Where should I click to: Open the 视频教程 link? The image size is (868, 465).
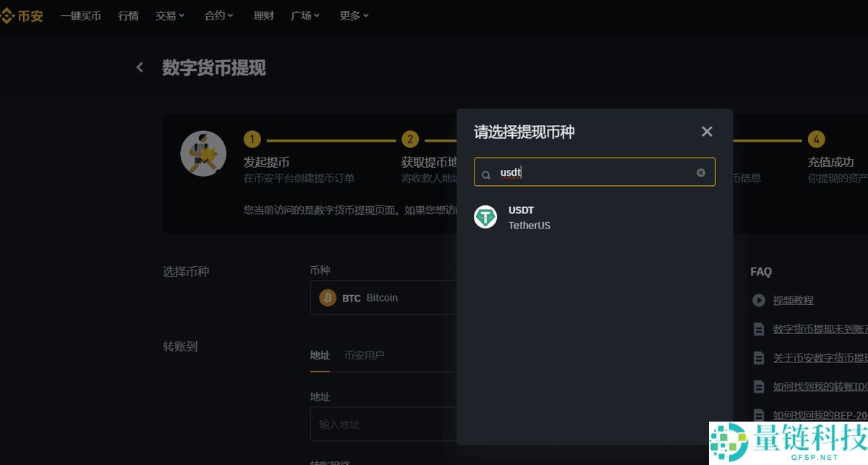tap(793, 300)
